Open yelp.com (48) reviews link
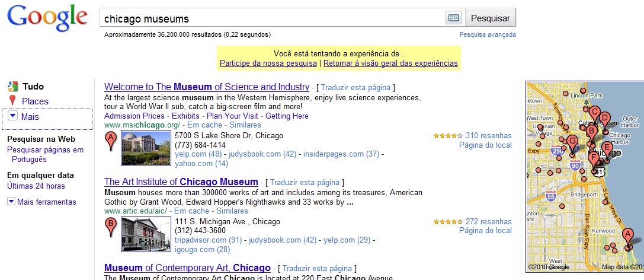644x280 pixels. coord(198,154)
